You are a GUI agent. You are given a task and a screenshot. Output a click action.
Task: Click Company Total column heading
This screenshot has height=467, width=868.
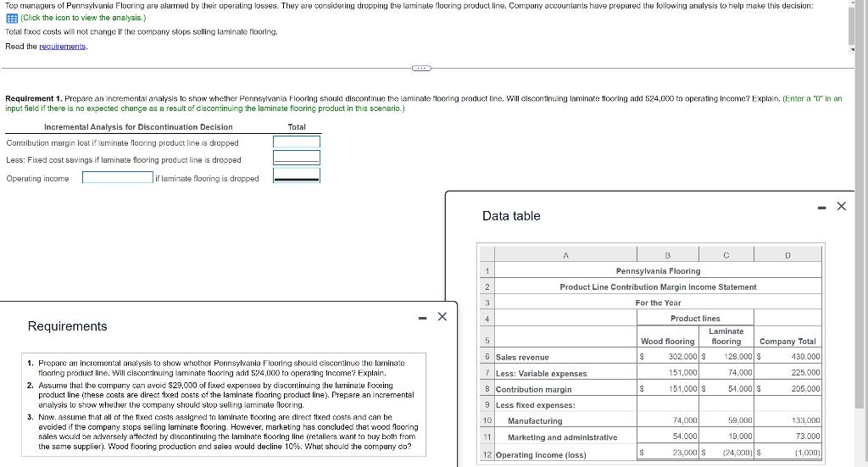tap(787, 342)
